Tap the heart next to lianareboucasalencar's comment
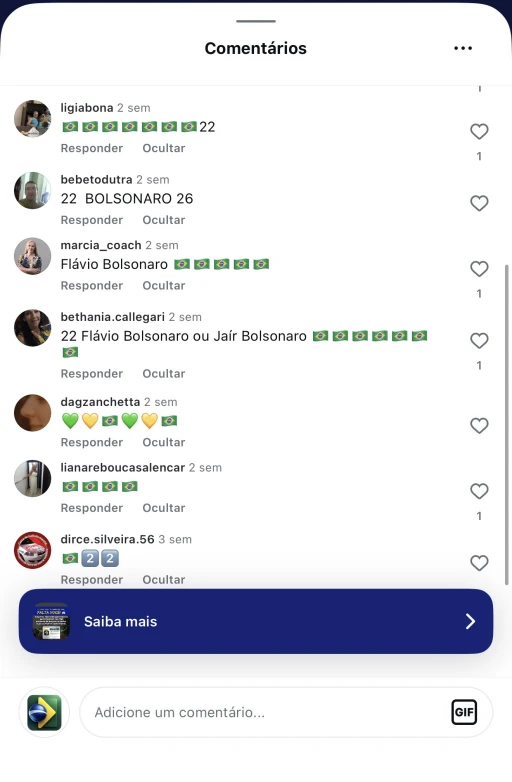The height and width of the screenshot is (782, 512). tap(479, 492)
